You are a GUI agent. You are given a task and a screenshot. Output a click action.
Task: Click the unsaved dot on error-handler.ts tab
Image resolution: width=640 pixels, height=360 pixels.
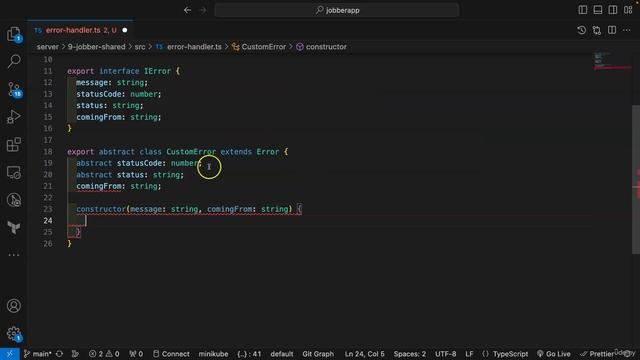pos(125,30)
